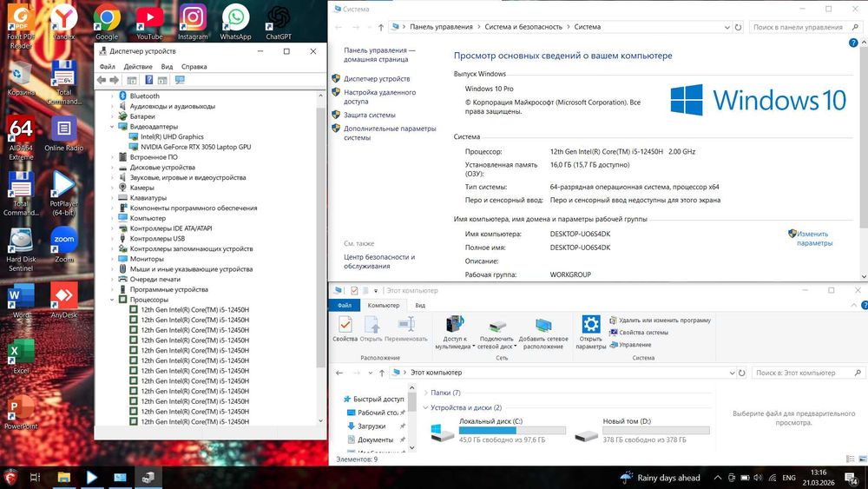Click Защита системы link
Viewport: 868px width, 489px height.
(369, 116)
